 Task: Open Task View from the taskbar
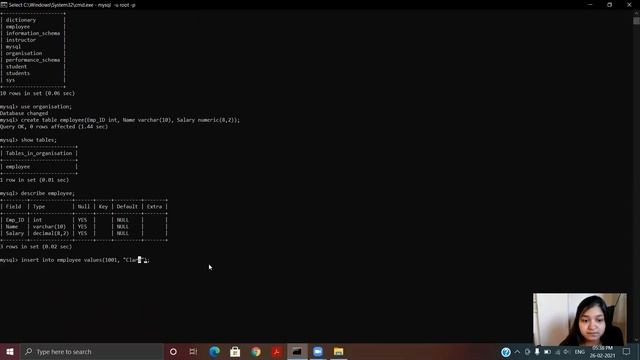193,351
